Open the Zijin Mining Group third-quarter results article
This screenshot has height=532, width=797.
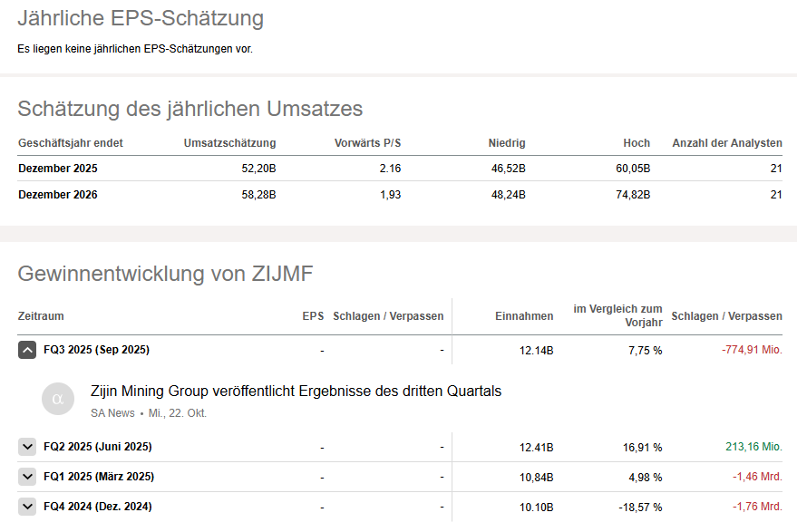pyautogui.click(x=296, y=392)
